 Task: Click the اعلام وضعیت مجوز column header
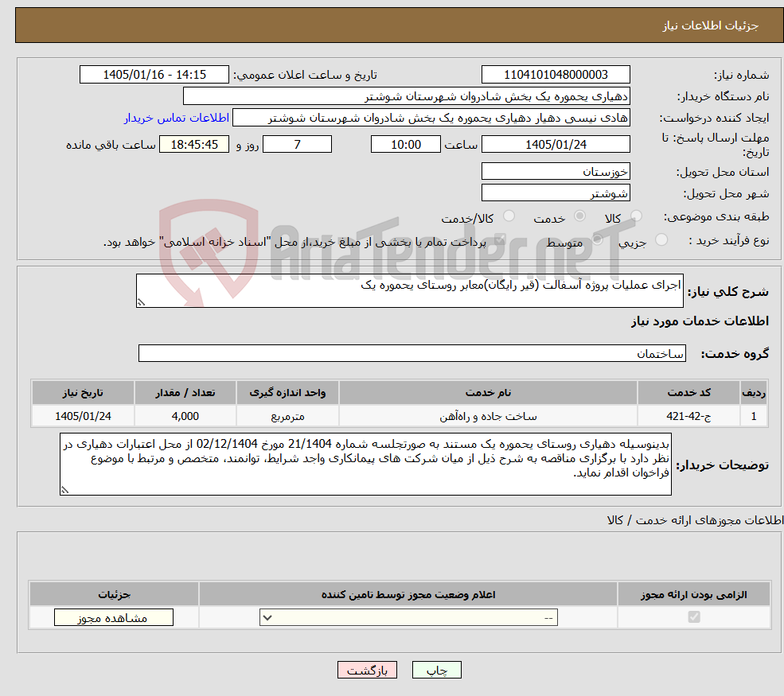coord(408,594)
